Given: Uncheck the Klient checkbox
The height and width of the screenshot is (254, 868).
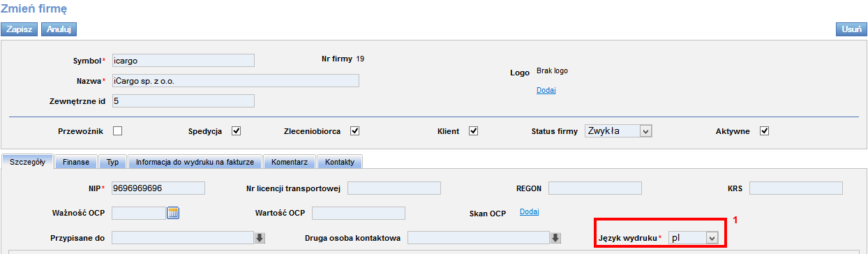Looking at the screenshot, I should [473, 130].
